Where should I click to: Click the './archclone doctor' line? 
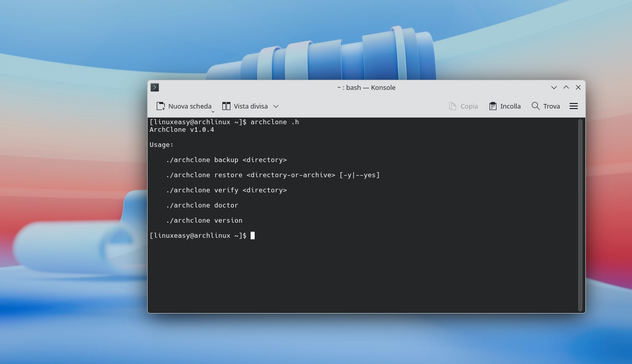[202, 206]
